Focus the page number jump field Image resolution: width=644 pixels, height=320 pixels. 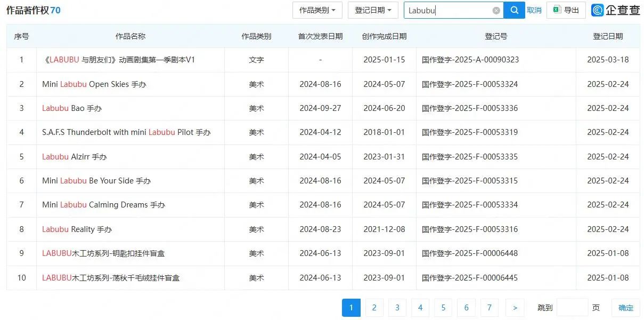572,308
